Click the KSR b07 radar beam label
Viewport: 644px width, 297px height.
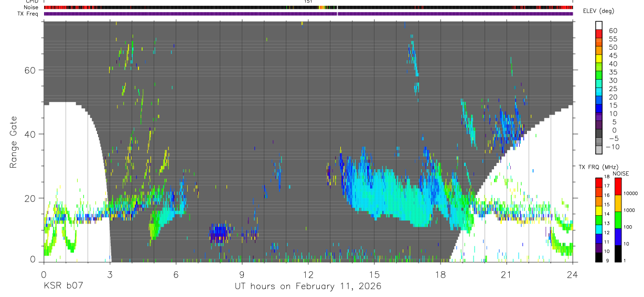(x=63, y=287)
